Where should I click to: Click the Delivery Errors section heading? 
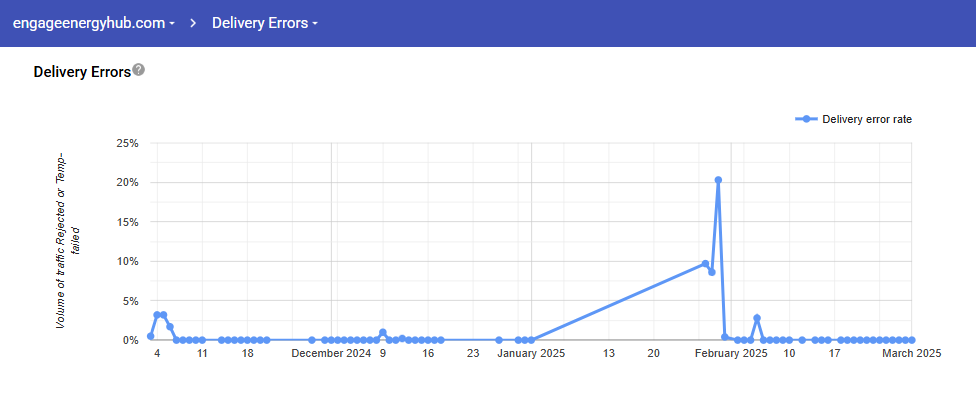click(x=82, y=72)
